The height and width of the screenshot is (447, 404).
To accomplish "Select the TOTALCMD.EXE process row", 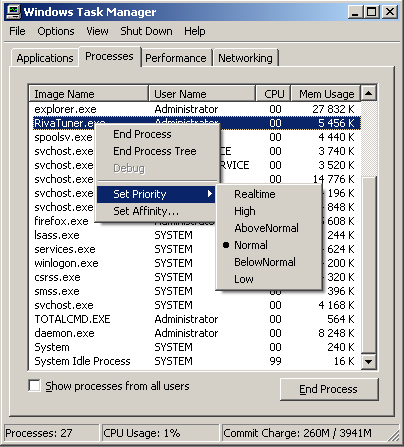I will click(x=194, y=319).
